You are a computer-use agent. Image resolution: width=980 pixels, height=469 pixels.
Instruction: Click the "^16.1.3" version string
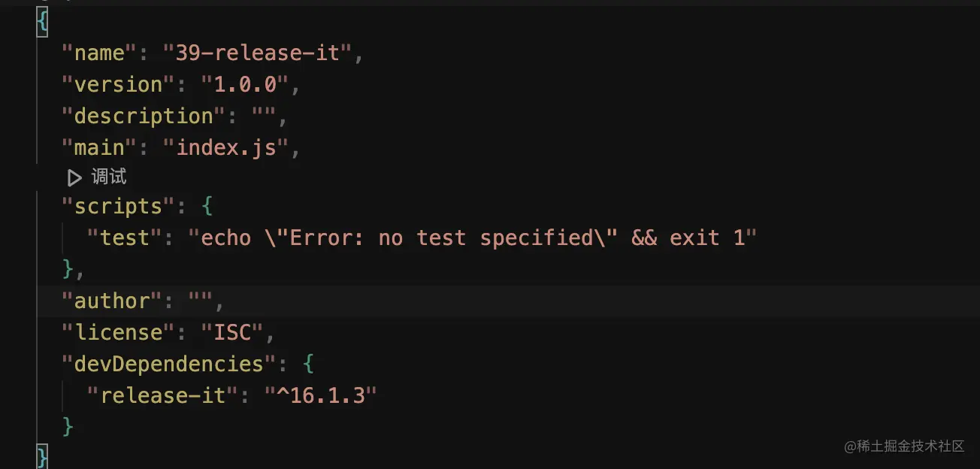click(320, 395)
